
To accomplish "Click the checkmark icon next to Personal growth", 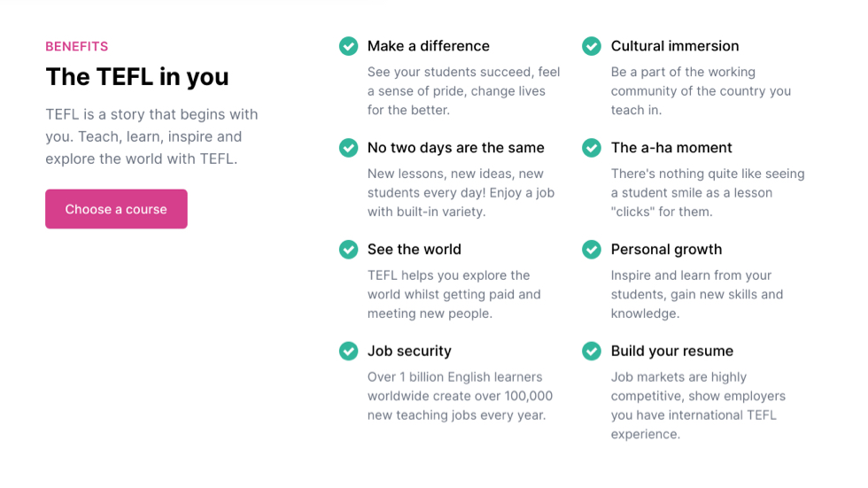I will point(592,250).
